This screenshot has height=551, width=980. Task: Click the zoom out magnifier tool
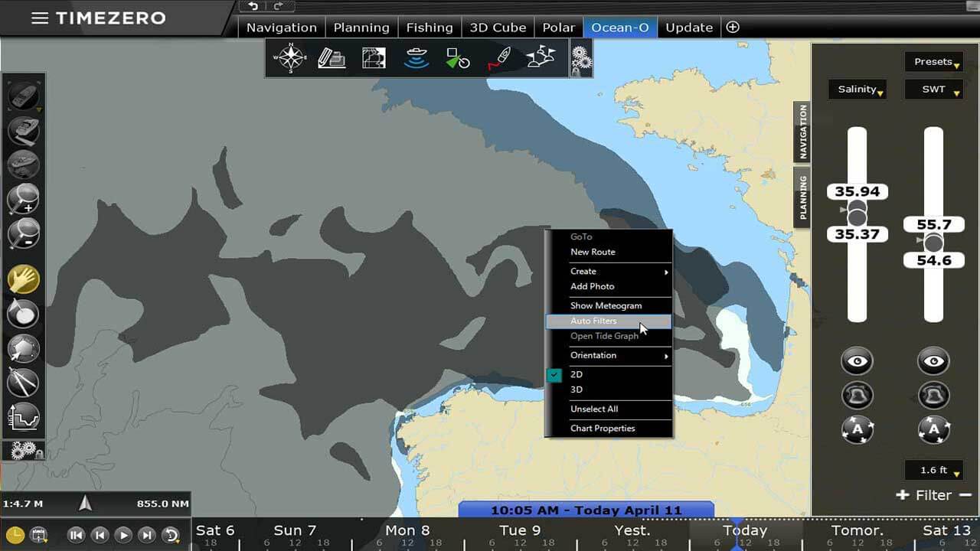[23, 233]
